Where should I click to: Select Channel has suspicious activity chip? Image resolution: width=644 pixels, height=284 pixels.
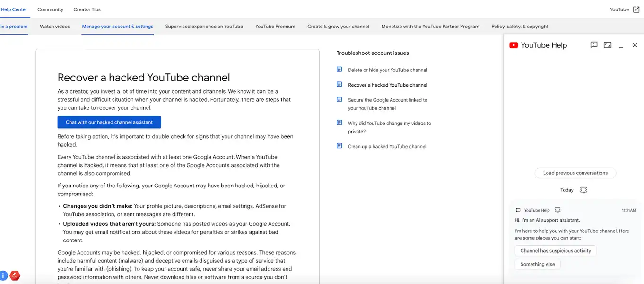coord(556,251)
